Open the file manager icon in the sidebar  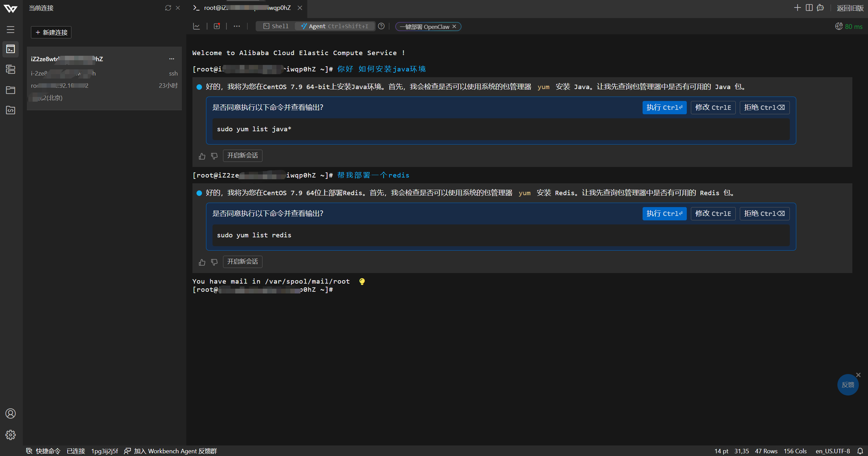click(x=11, y=90)
